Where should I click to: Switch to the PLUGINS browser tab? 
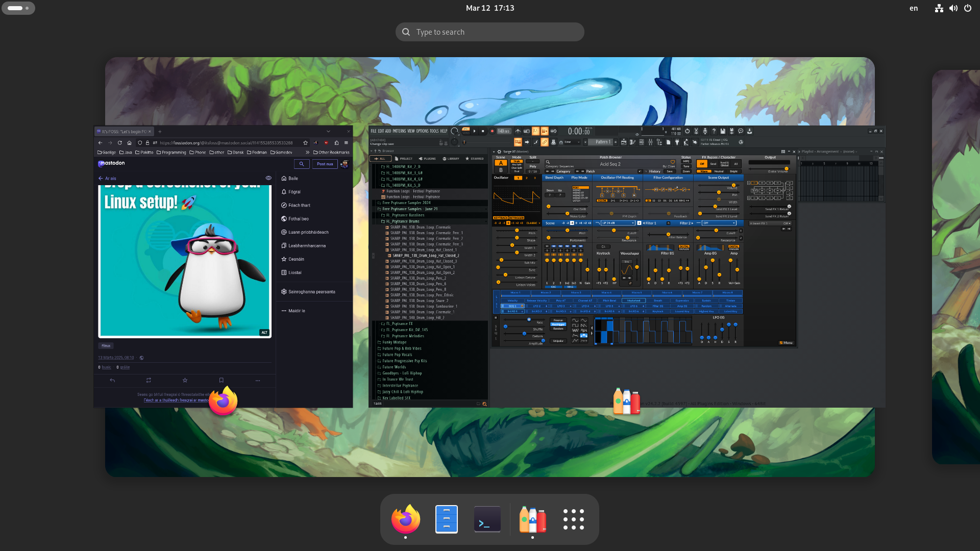coord(427,159)
